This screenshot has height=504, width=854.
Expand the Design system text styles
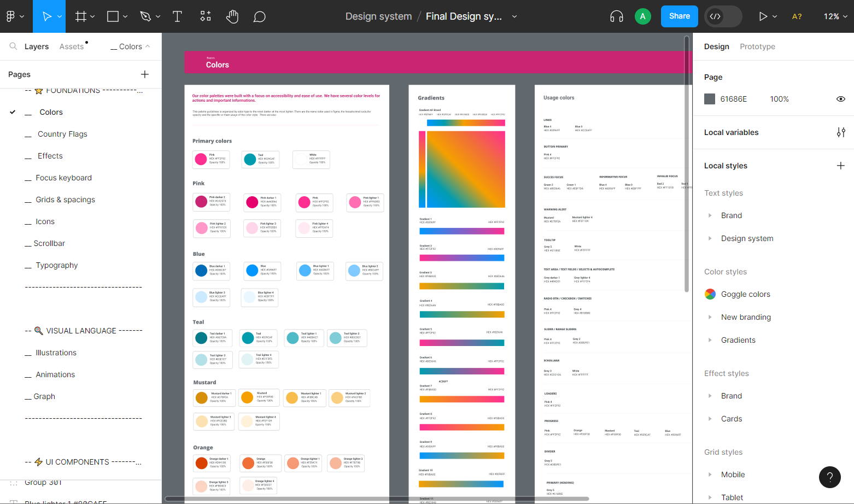tap(710, 238)
